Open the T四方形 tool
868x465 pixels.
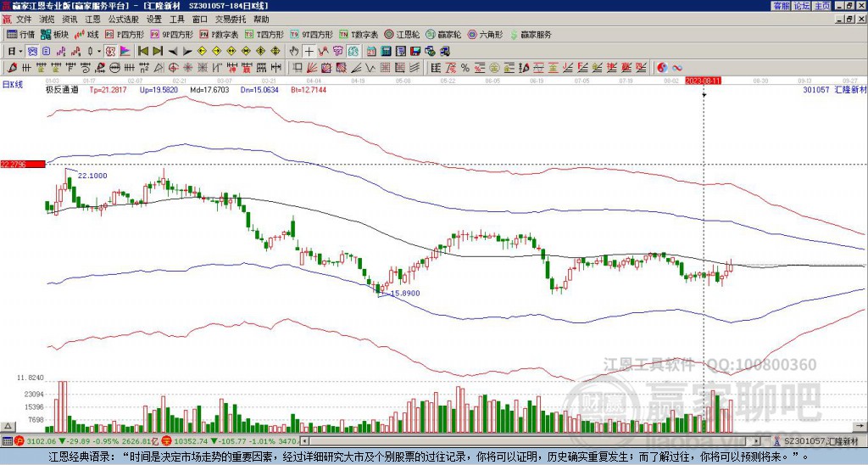point(264,34)
